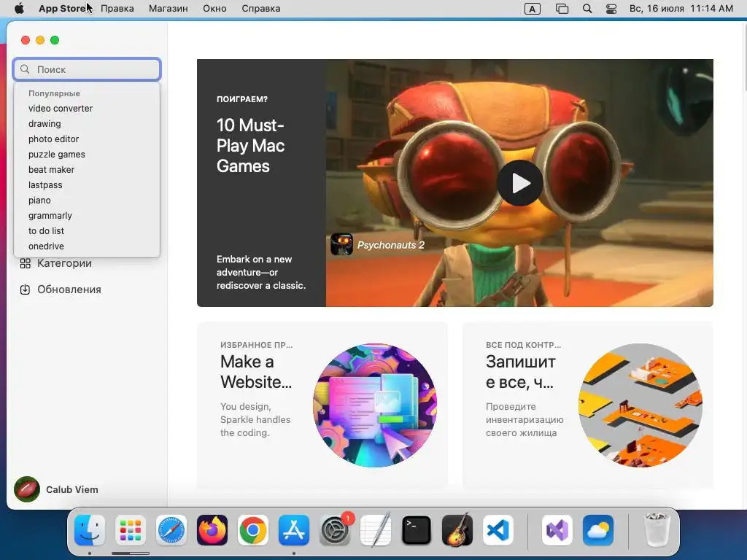
Task: Open the App Store menu
Action: [x=63, y=9]
